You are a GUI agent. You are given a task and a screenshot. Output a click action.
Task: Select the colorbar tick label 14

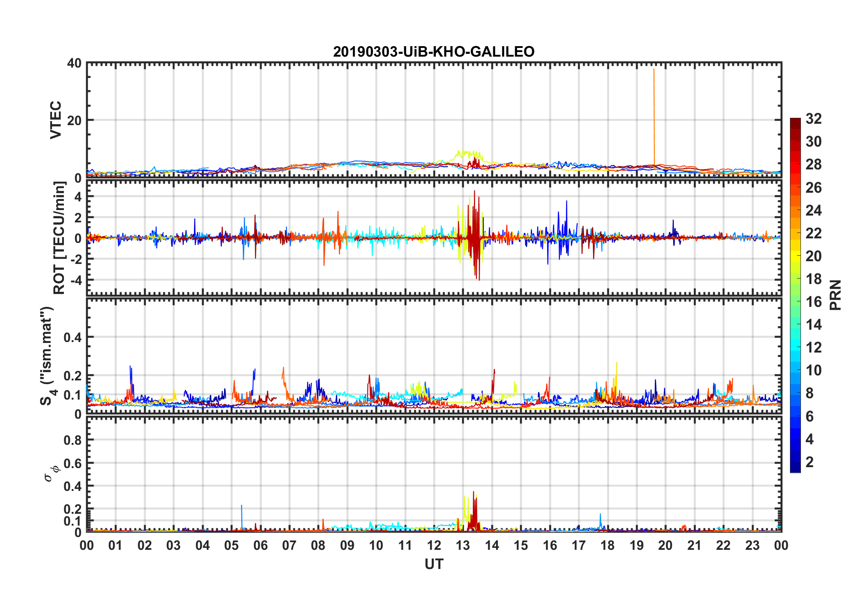coord(814,324)
